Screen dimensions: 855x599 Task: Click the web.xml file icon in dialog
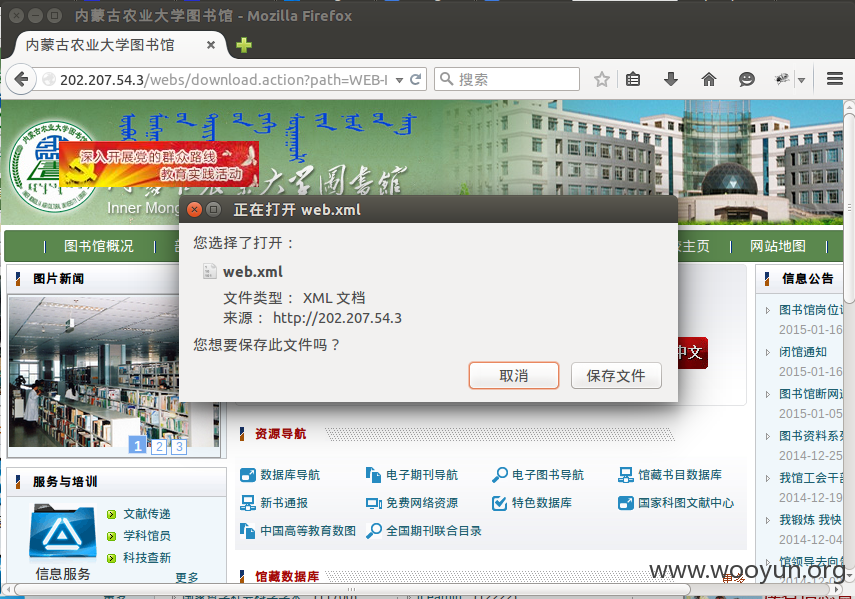(209, 271)
